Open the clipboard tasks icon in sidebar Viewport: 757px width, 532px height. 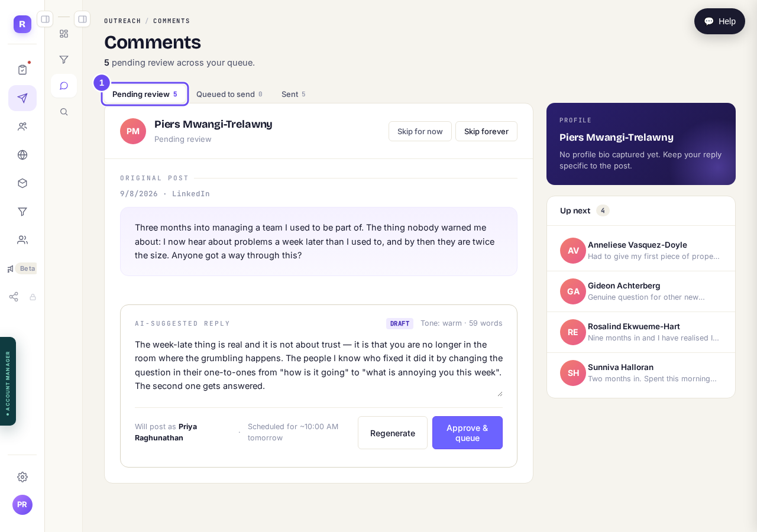tap(22, 70)
